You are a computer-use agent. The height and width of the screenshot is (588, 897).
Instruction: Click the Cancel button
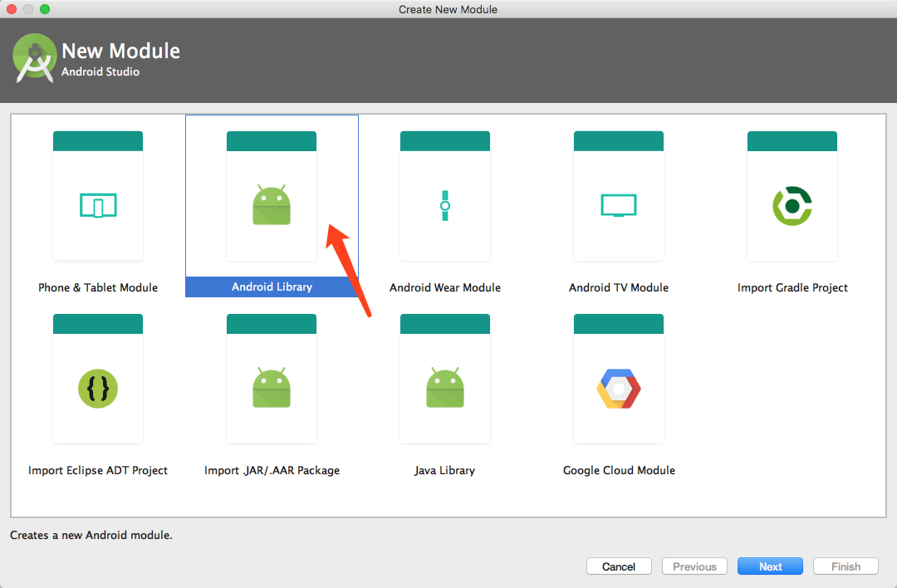tap(619, 566)
